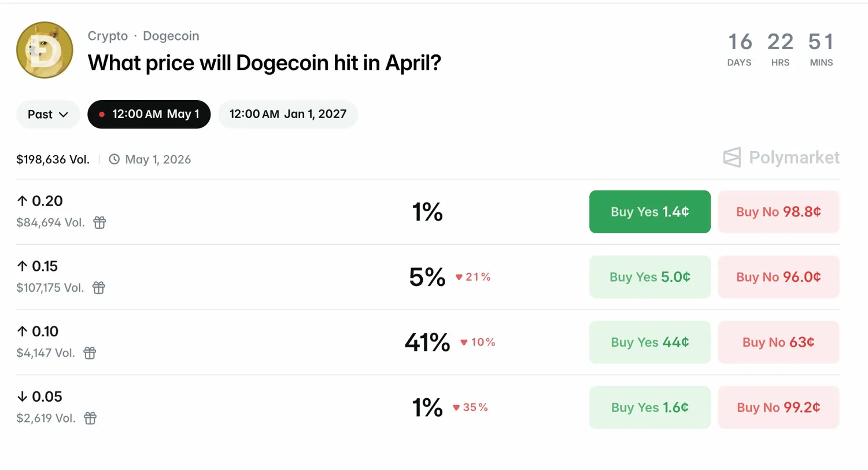Select the 12:00 AM May 1 tab
Image resolution: width=868 pixels, height=470 pixels.
pyautogui.click(x=149, y=114)
